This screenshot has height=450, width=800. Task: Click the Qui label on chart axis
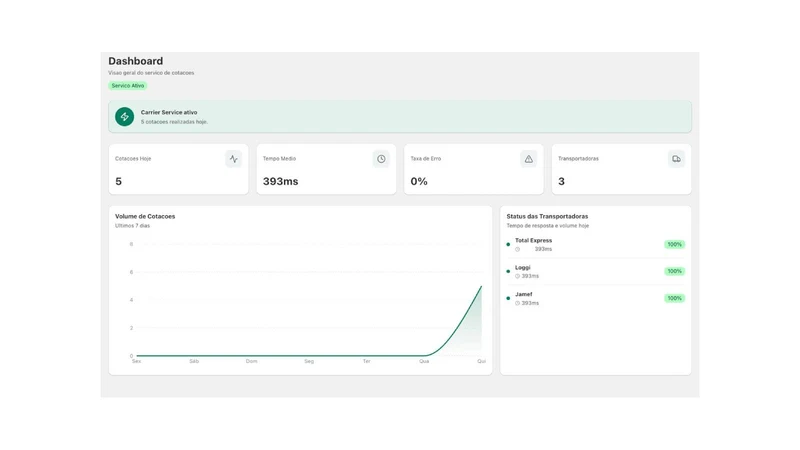pyautogui.click(x=482, y=361)
